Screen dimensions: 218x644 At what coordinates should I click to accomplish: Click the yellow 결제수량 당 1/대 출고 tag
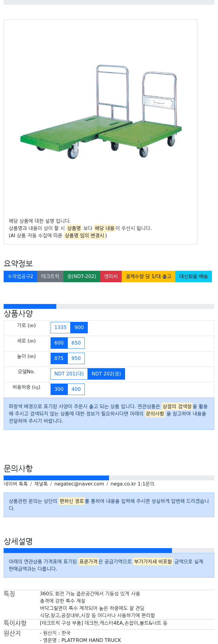[148, 276]
